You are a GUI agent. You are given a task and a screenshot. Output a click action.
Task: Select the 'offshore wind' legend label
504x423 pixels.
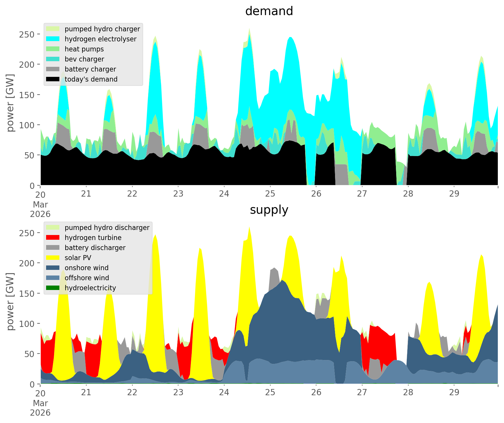(87, 278)
